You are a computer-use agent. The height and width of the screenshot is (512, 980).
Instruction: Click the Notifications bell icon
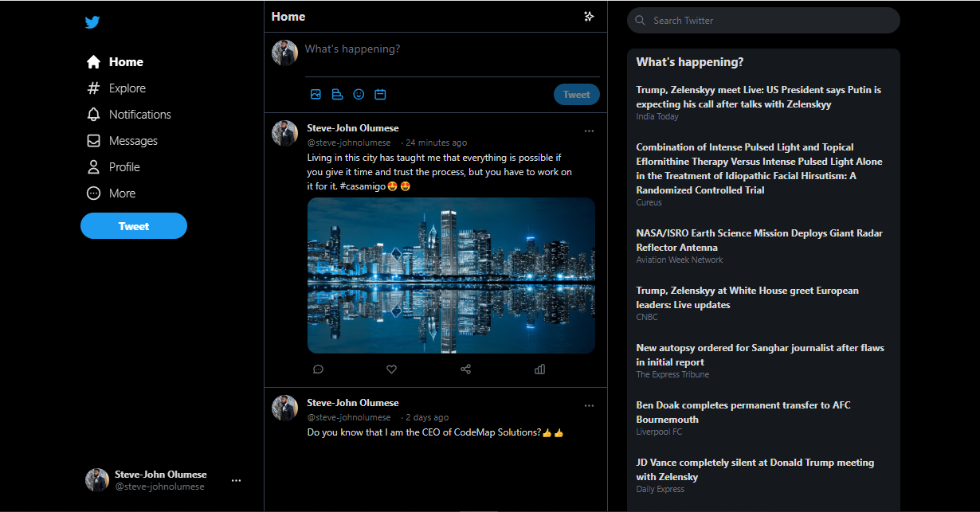tap(93, 115)
